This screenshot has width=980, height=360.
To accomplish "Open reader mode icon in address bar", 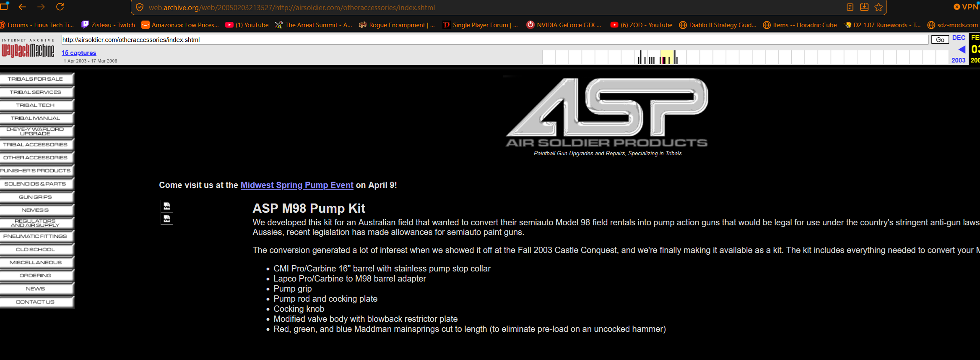I will coord(850,7).
